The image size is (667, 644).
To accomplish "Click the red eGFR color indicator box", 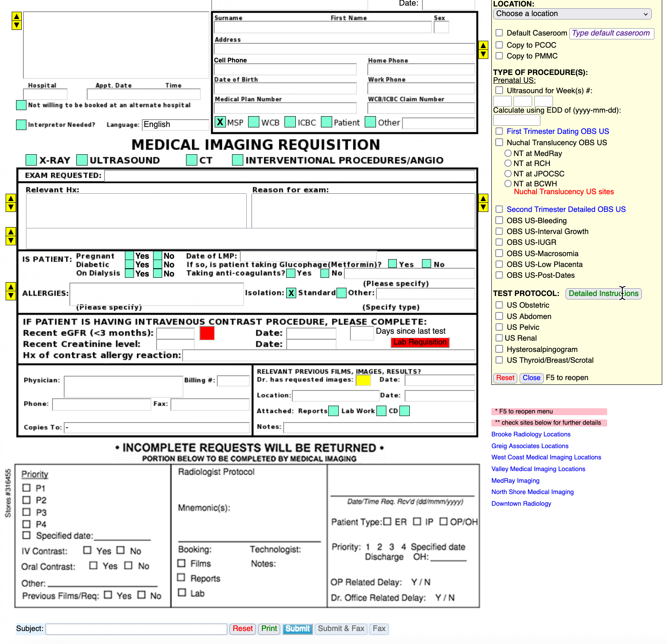I will tap(207, 333).
